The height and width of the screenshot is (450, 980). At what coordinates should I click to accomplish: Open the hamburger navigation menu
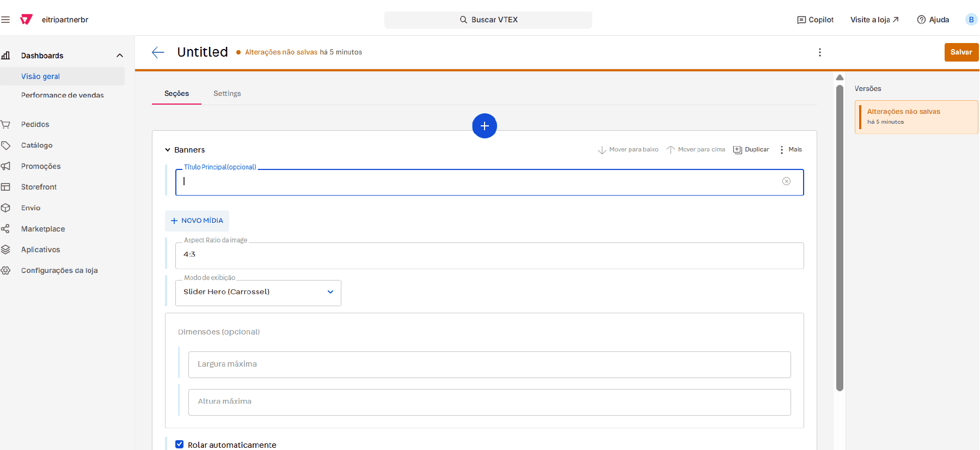pos(5,20)
